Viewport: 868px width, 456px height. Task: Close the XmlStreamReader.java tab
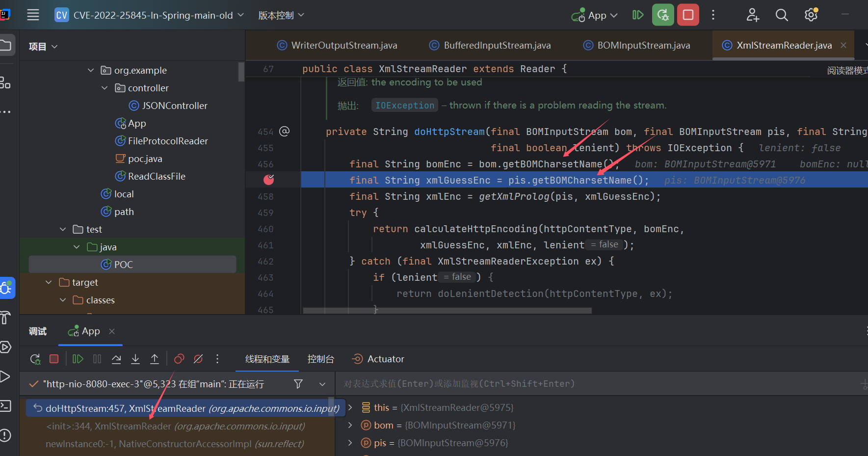click(843, 45)
